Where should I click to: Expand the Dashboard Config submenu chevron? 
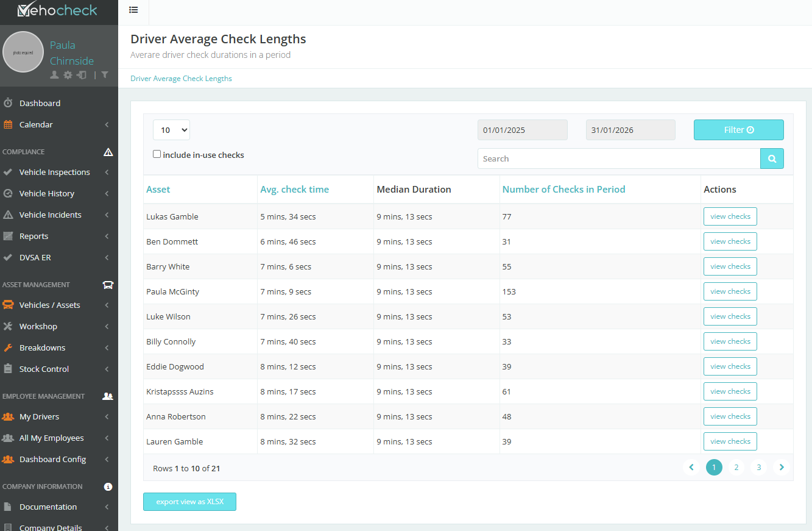click(107, 459)
